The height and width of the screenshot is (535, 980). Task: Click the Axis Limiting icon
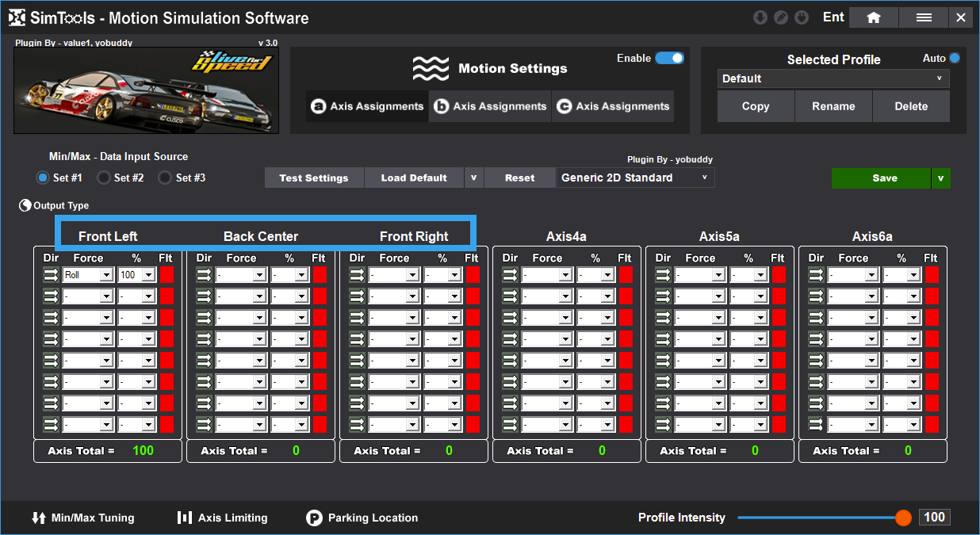(x=185, y=518)
